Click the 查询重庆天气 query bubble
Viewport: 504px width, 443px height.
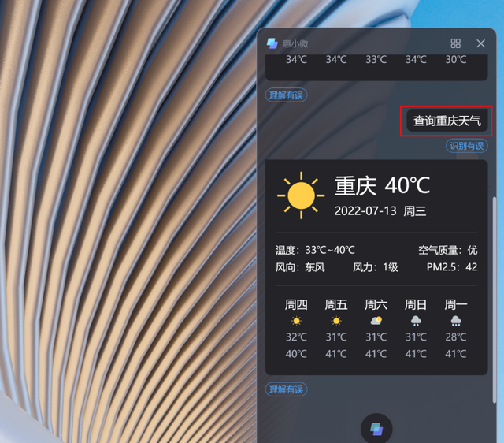pyautogui.click(x=447, y=121)
